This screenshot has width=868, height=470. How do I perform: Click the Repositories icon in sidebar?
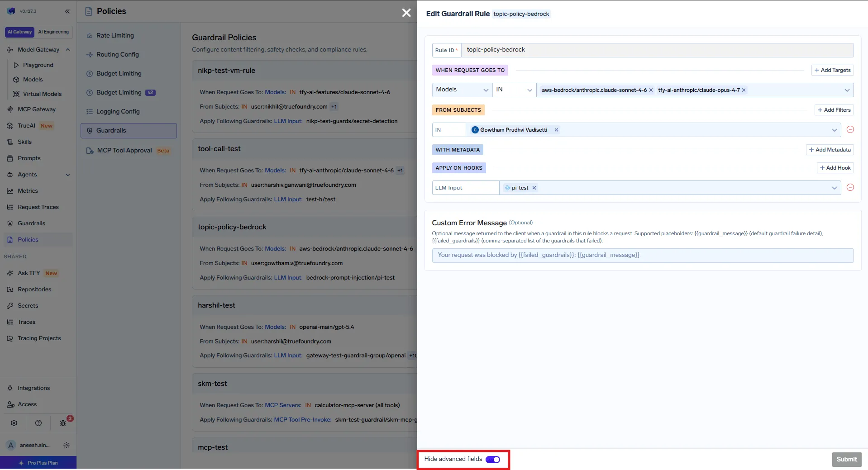pyautogui.click(x=10, y=290)
